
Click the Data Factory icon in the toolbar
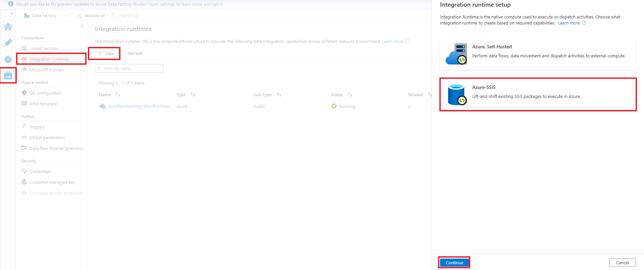(27, 16)
